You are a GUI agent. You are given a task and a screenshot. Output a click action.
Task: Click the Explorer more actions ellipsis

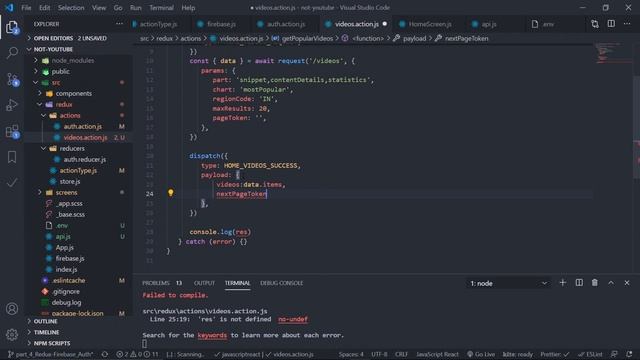[119, 24]
